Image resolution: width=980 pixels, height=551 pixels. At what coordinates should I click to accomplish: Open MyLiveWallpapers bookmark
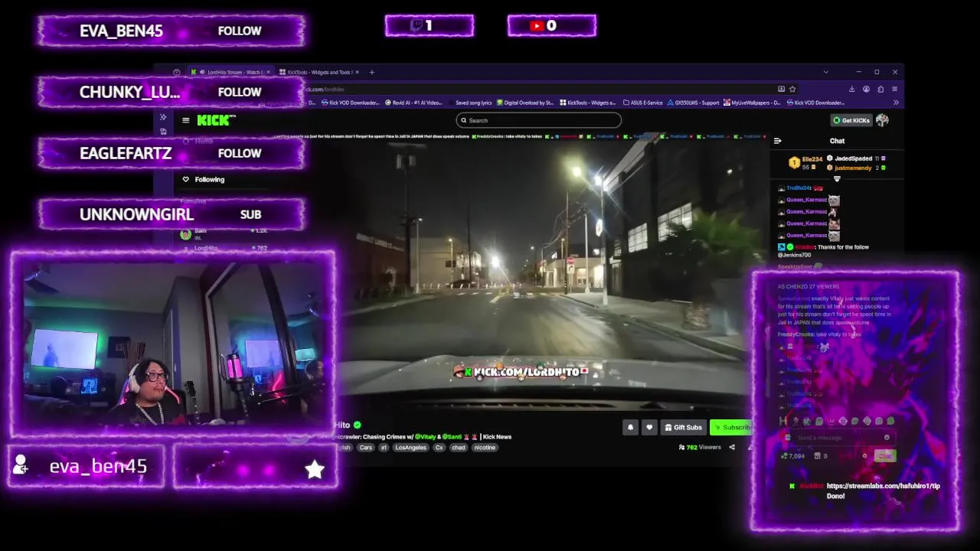[752, 103]
